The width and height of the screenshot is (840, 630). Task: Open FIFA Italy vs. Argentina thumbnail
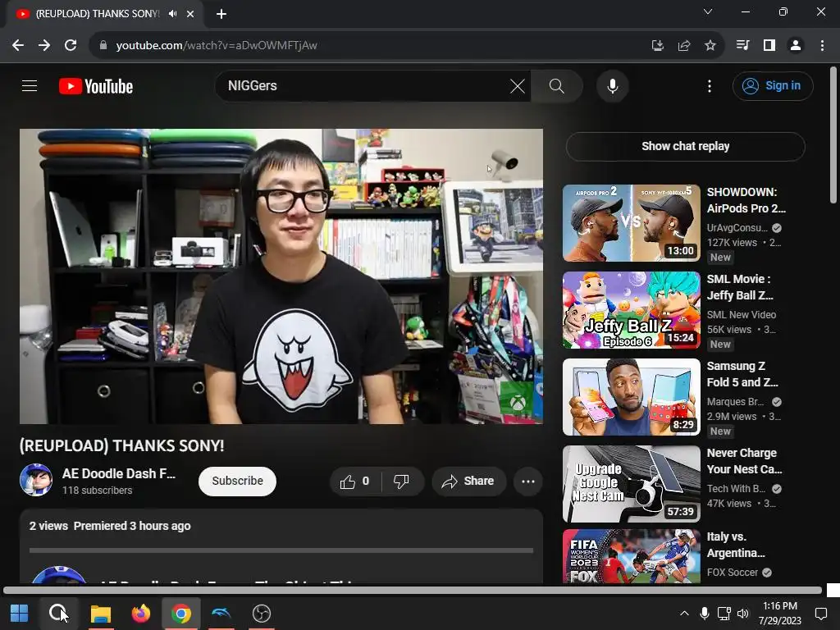click(631, 557)
